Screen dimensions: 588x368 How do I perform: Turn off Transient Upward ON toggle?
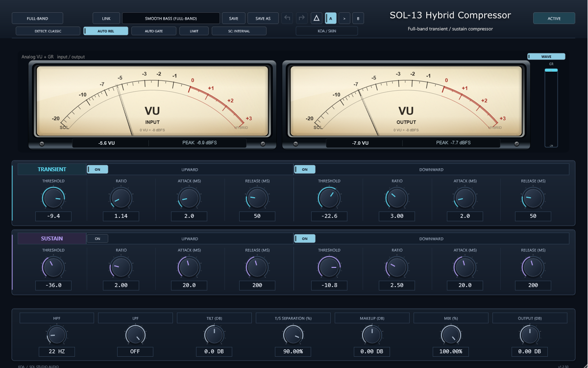[x=98, y=169]
